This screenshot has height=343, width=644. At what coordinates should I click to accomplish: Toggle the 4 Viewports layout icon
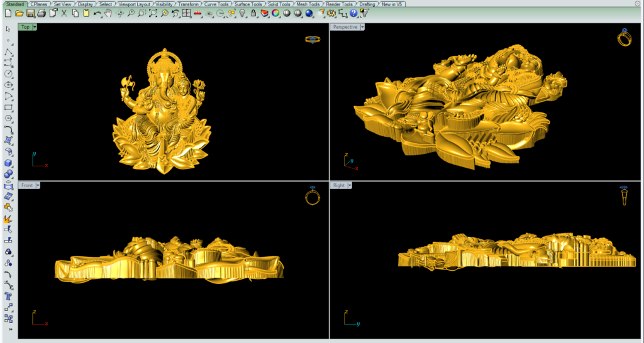click(x=186, y=14)
